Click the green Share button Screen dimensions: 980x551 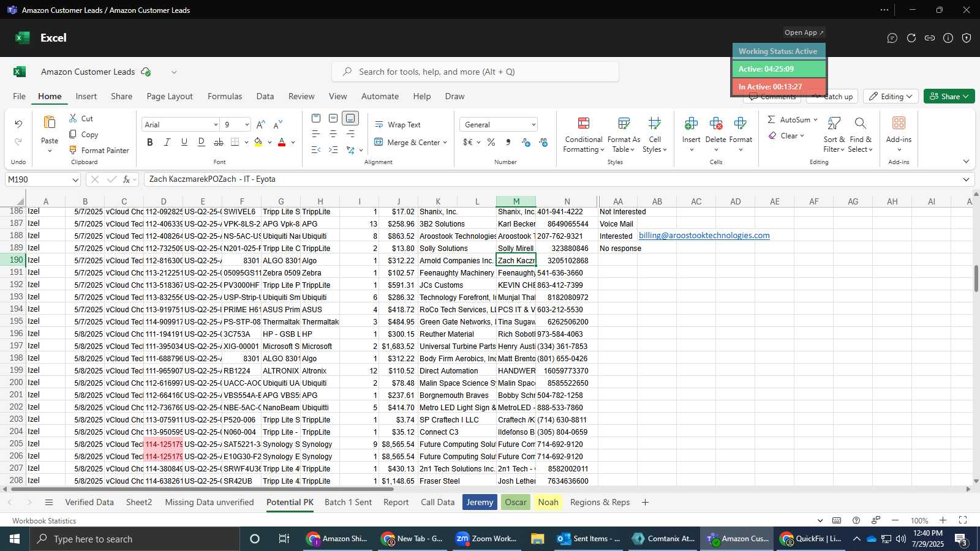click(949, 96)
